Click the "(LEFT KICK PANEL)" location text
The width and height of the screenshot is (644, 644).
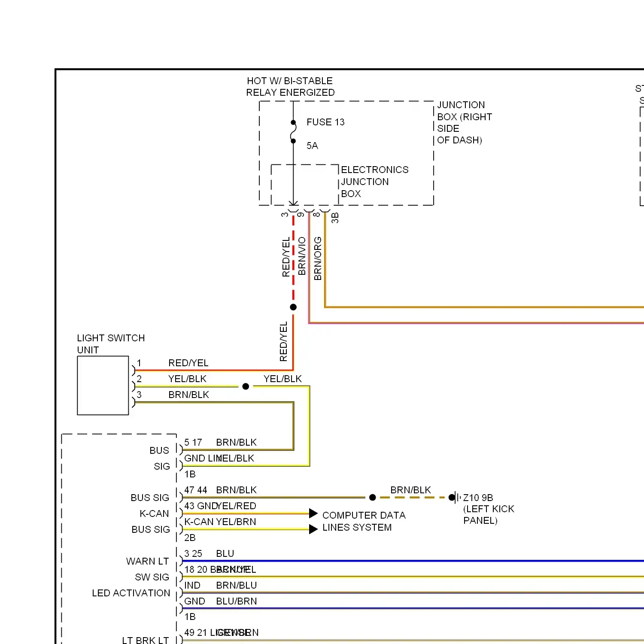point(489,515)
